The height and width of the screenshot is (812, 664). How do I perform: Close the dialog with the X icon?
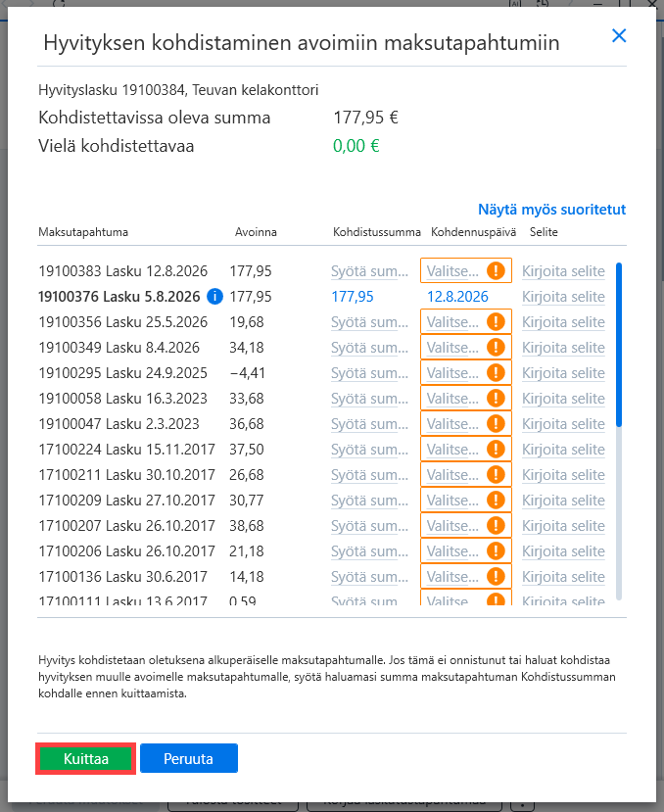pyautogui.click(x=619, y=35)
